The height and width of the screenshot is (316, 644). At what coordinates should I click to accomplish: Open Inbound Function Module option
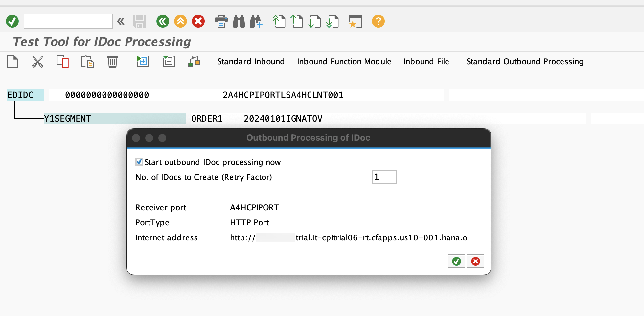coord(344,61)
